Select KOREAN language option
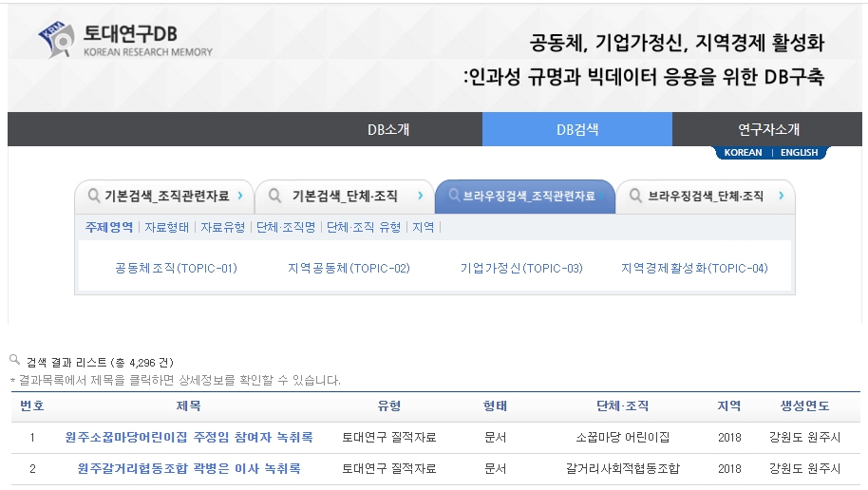This screenshot has width=868, height=490. (x=743, y=153)
